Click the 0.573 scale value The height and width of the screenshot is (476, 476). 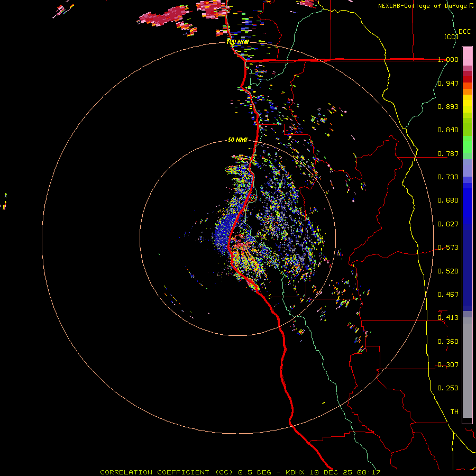coord(448,248)
